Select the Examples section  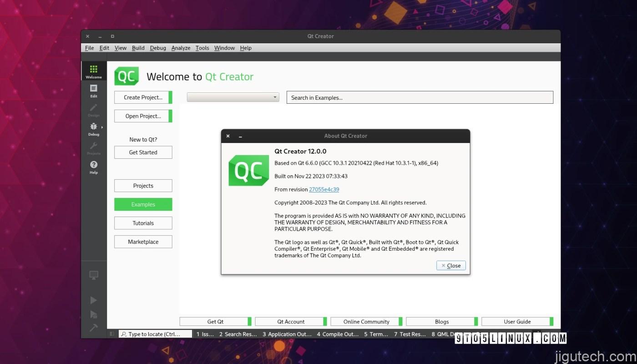click(x=143, y=204)
